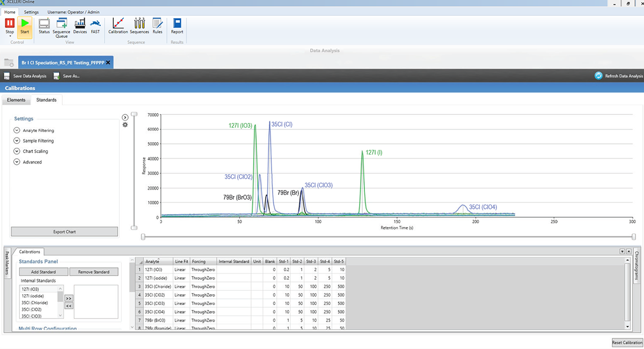Click the Internal Standards list scrollbar
Image resolution: width=644 pixels, height=349 pixels.
click(x=60, y=302)
